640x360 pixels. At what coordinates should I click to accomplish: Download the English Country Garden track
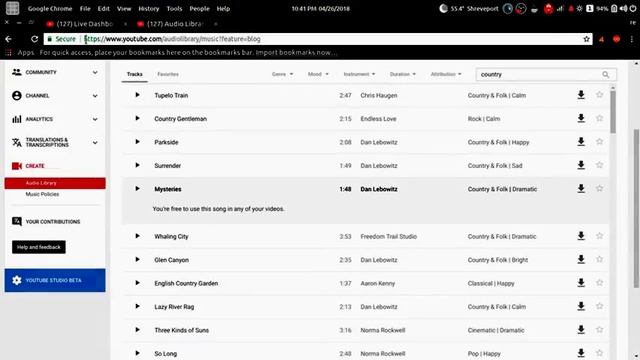[581, 283]
